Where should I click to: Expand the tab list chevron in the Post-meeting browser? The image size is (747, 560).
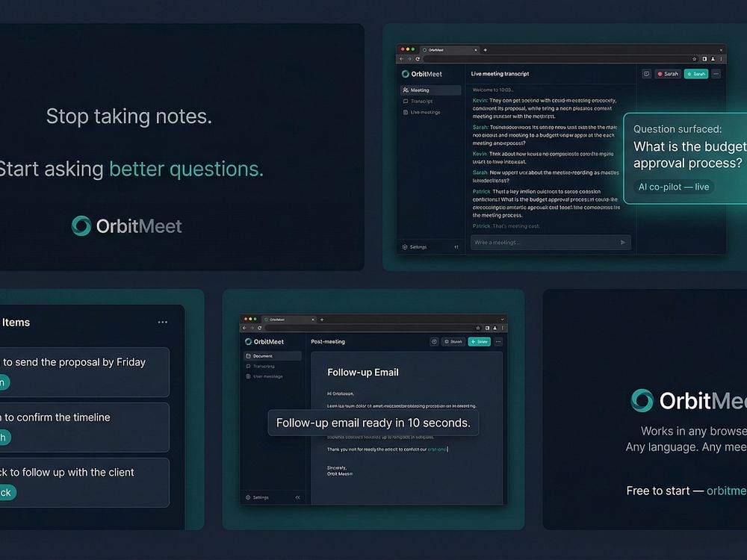(x=502, y=320)
